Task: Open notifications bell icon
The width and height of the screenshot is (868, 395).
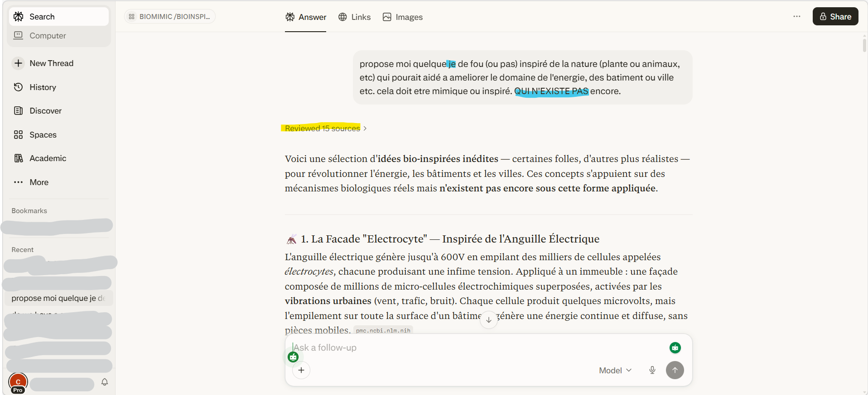Action: click(x=105, y=382)
